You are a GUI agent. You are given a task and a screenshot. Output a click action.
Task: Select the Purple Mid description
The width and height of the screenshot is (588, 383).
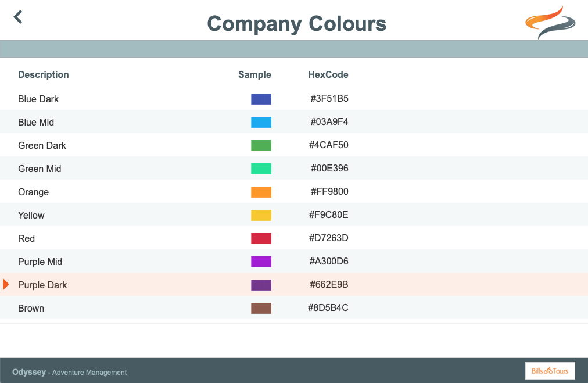click(x=40, y=262)
